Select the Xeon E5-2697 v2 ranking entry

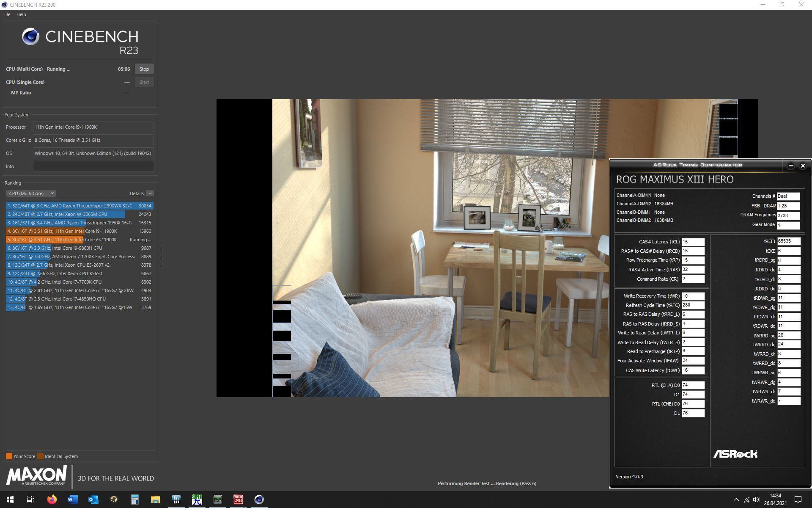(80, 265)
